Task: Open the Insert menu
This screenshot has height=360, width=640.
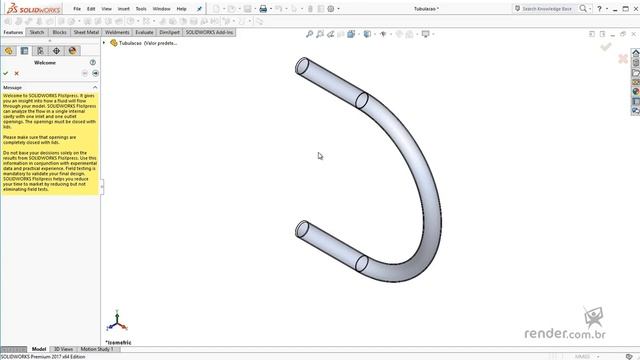Action: [x=124, y=9]
